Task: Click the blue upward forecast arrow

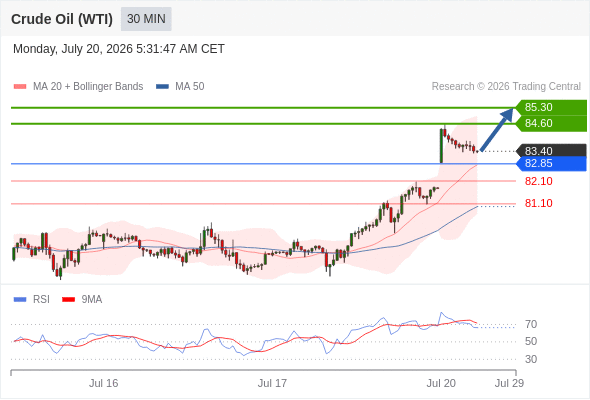Action: 497,130
